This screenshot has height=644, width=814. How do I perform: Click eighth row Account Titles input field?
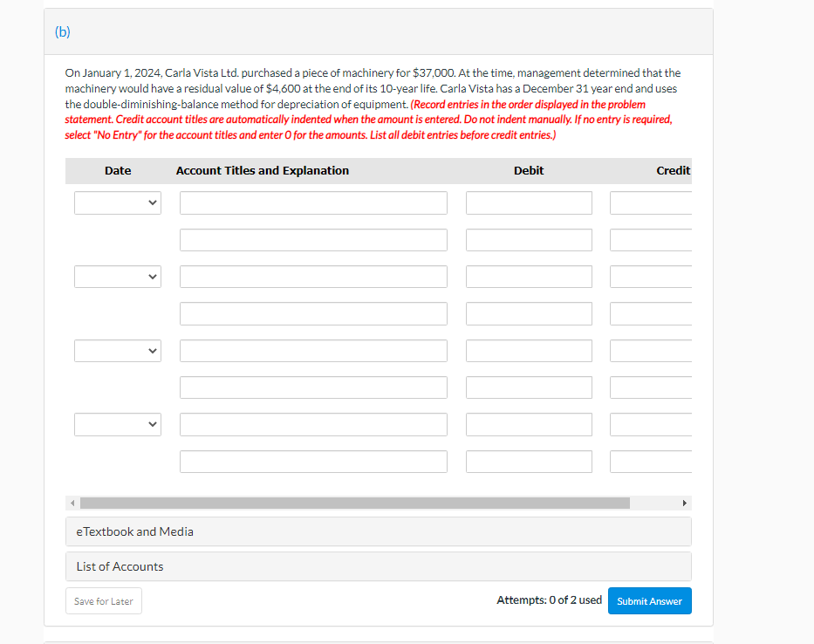pos(313,462)
